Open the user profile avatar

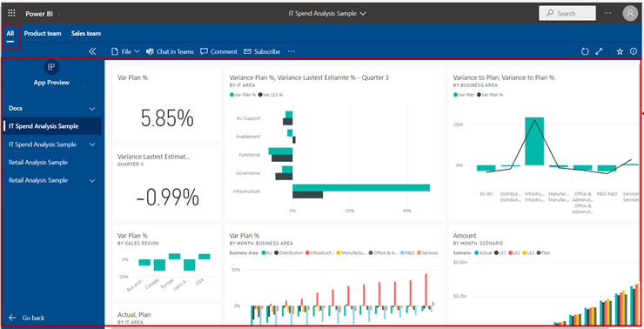click(x=630, y=13)
